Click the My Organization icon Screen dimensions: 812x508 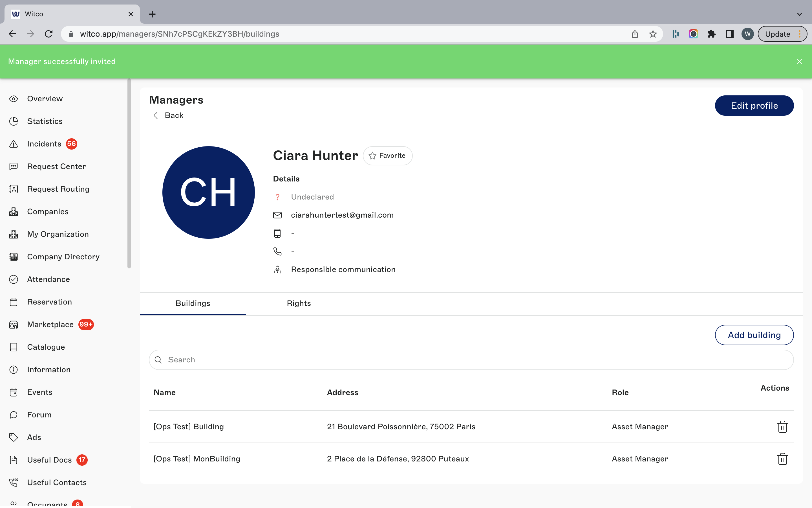pos(14,234)
